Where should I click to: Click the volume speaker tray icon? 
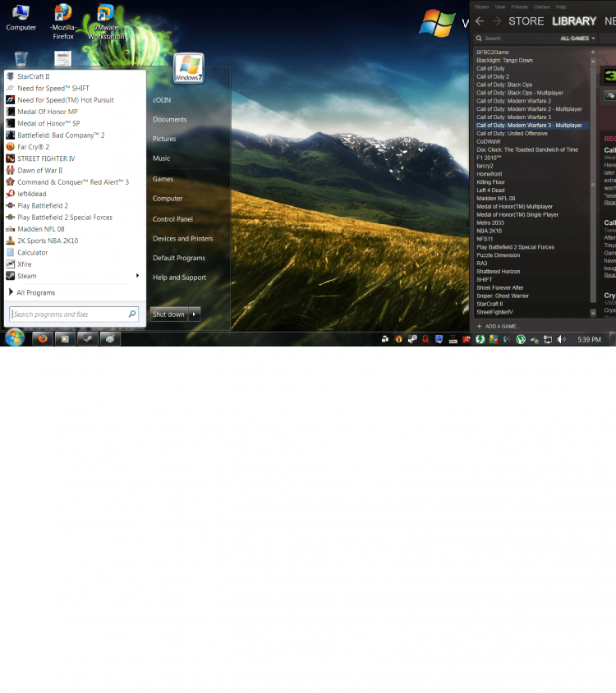[561, 339]
